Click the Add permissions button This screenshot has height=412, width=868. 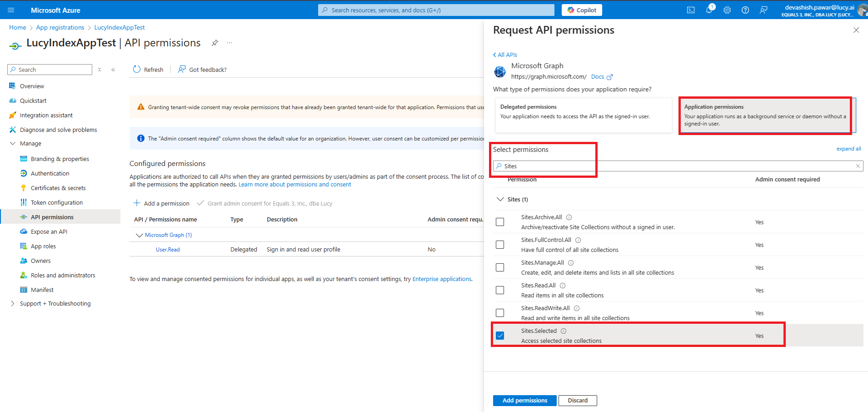(524, 400)
